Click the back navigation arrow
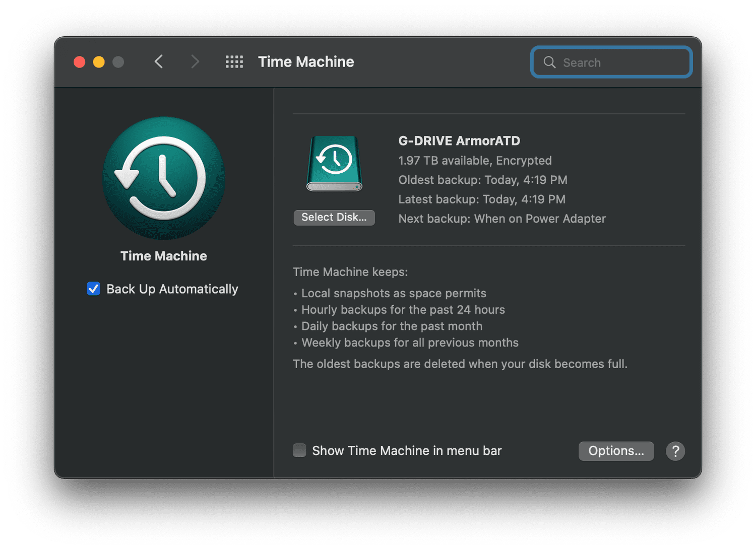756x550 pixels. coord(158,61)
